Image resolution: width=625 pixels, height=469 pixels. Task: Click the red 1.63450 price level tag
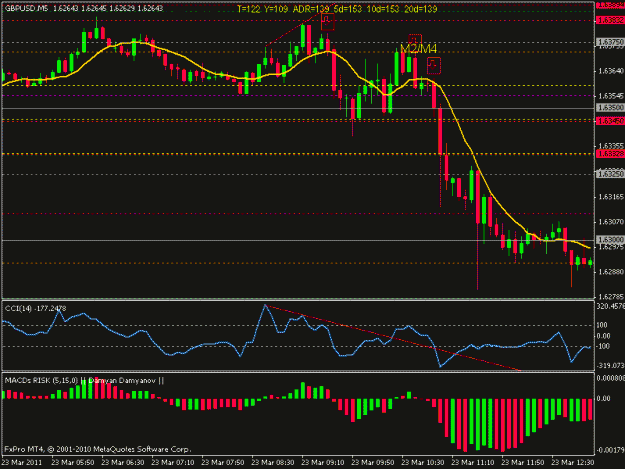tap(610, 121)
